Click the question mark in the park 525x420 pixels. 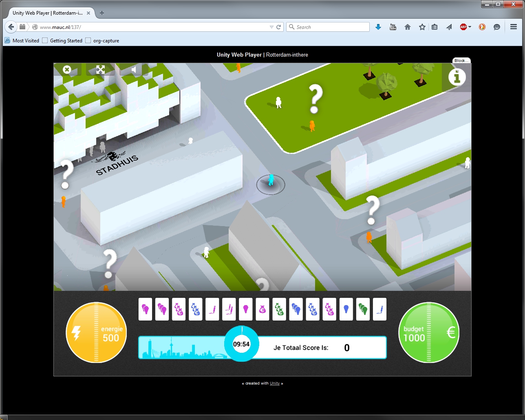[315, 99]
